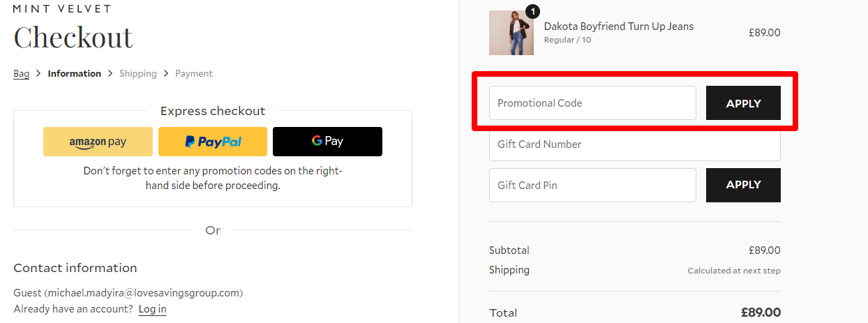Apply the promotional code

(743, 103)
